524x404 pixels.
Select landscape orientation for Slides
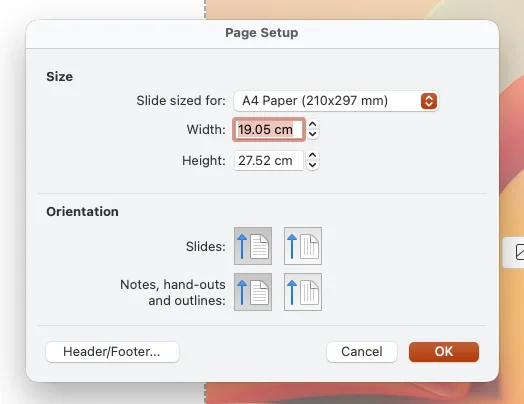[x=303, y=246]
